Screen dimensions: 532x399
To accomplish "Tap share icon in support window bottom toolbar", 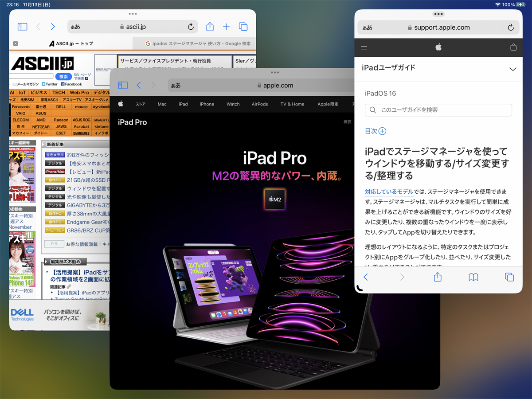I will click(438, 277).
